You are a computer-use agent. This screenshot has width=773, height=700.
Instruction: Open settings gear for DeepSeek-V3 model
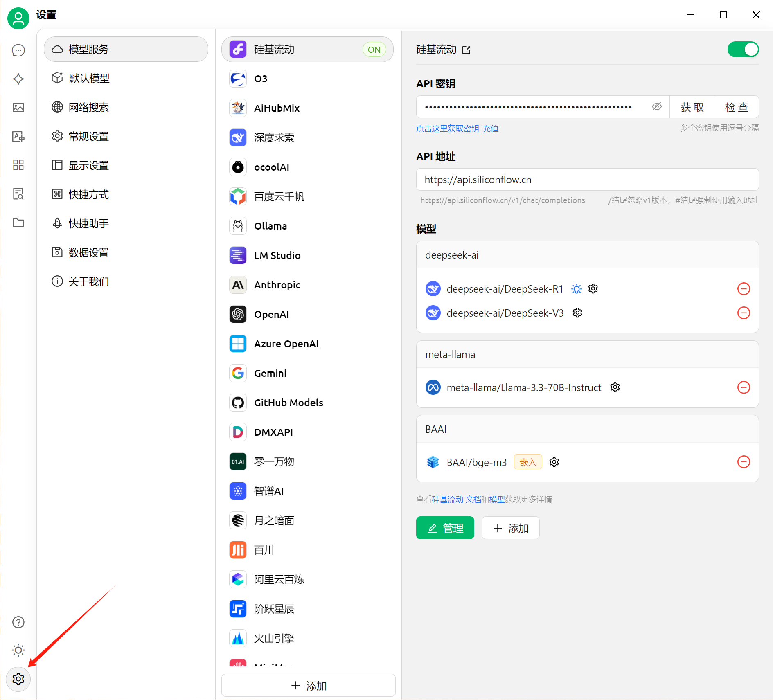click(577, 313)
